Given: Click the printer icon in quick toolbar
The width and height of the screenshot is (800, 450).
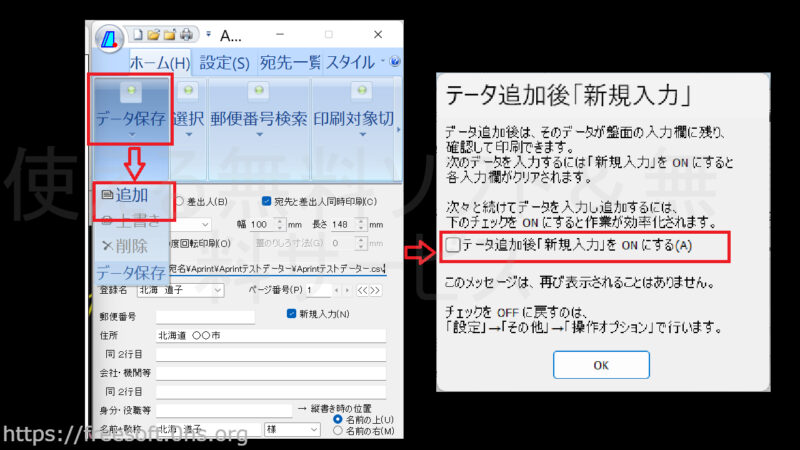Looking at the screenshot, I should tap(185, 35).
